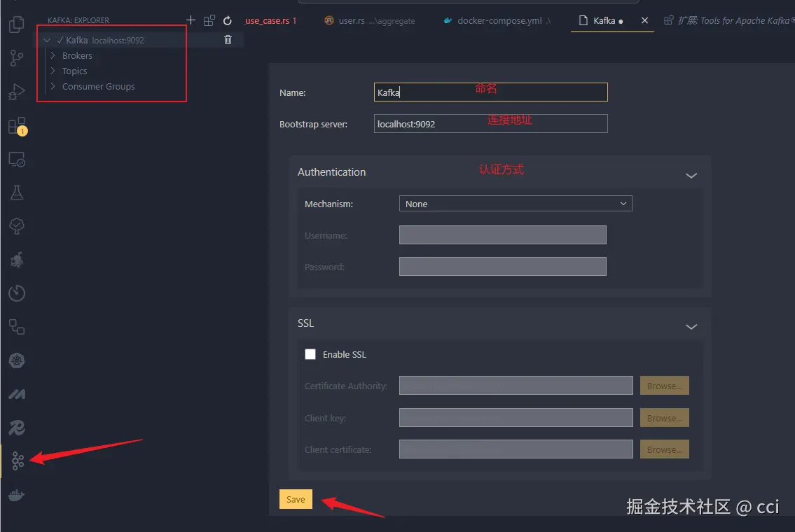The width and height of the screenshot is (795, 532).
Task: Delete the Kafka cluster with trash icon
Action: (x=228, y=39)
